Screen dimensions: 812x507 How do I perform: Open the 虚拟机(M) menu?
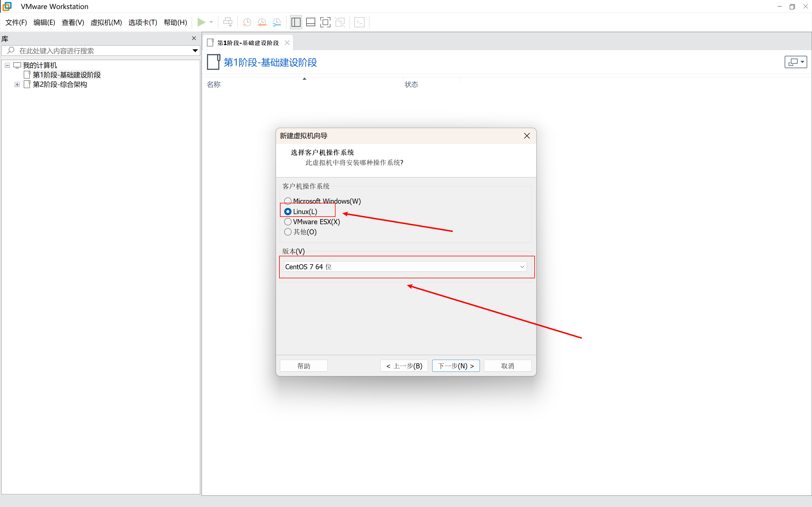click(106, 23)
